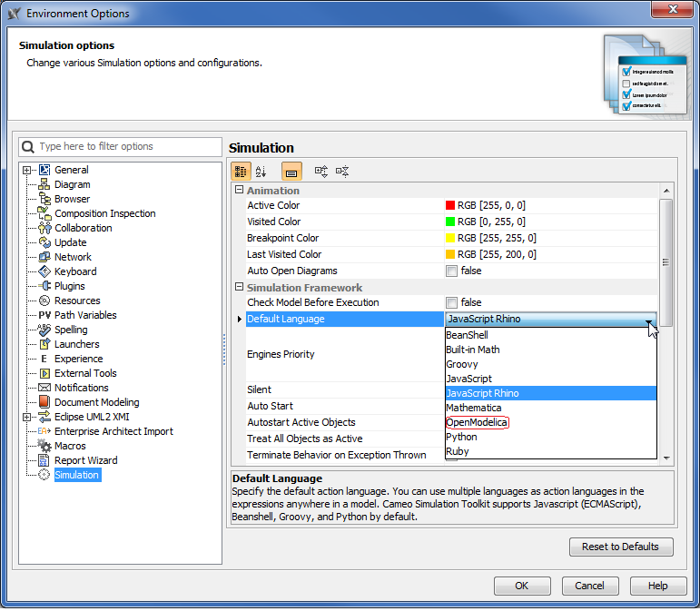Toggle Check Model Before Execution checkbox
This screenshot has width=700, height=611.
452,303
